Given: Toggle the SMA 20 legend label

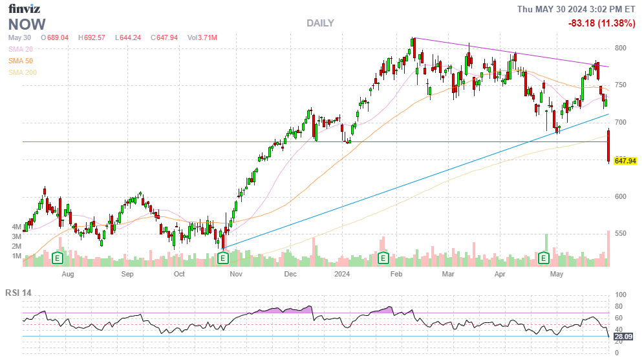Looking at the screenshot, I should coord(21,49).
